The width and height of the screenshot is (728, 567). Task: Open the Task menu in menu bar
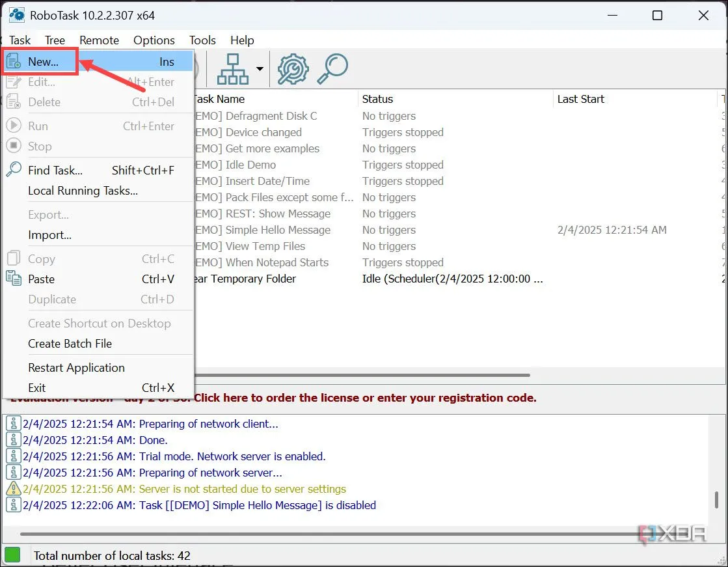(x=20, y=40)
